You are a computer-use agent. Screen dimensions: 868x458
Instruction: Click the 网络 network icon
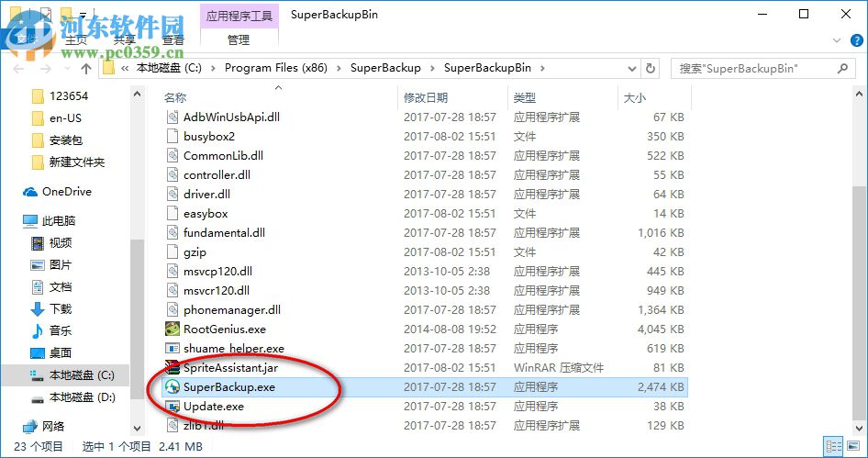30,427
